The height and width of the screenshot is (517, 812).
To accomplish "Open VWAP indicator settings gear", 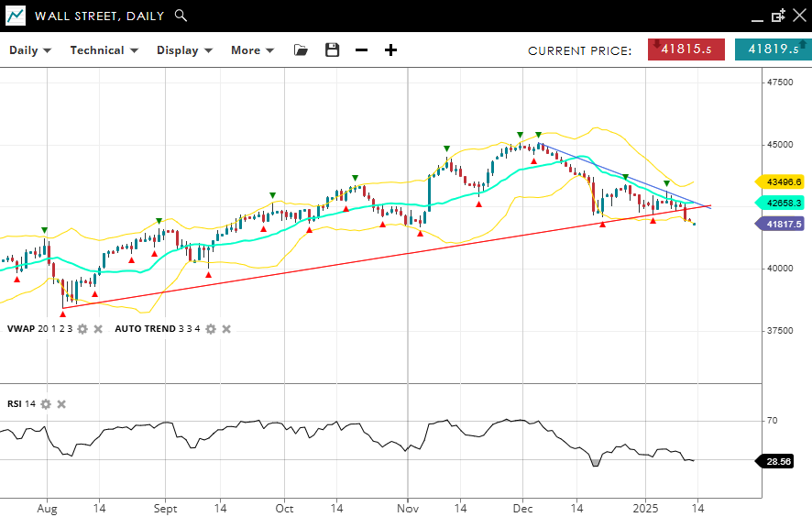I will (x=82, y=329).
